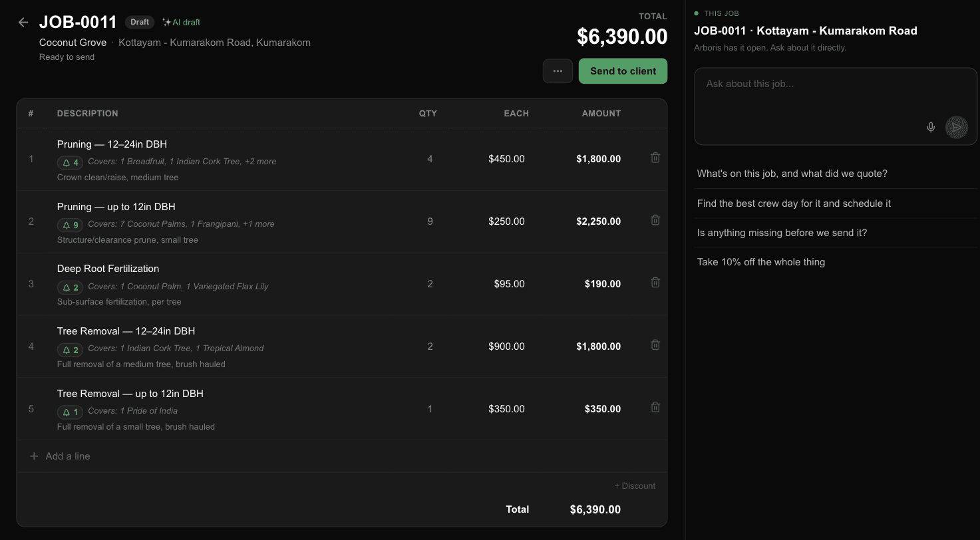
Task: Click the $900.00 each price
Action: (x=506, y=346)
